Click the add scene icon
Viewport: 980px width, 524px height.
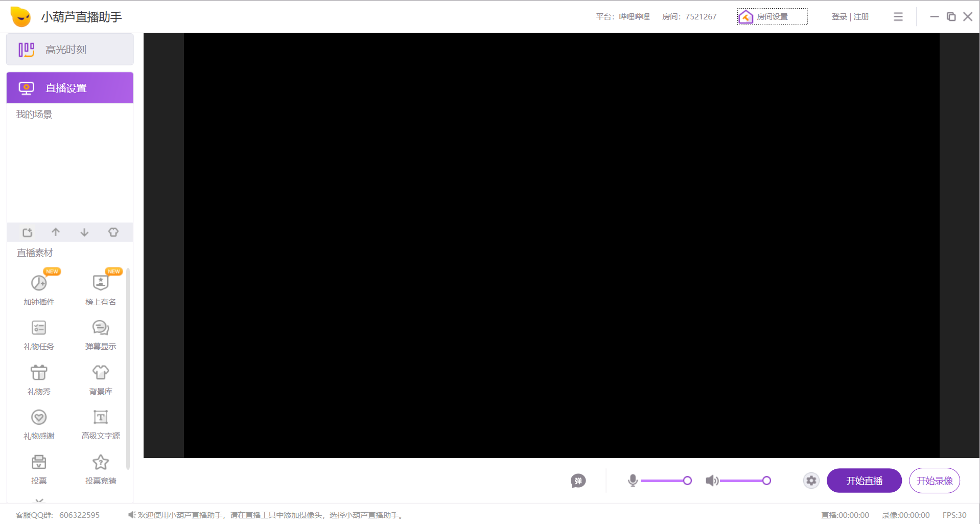(x=28, y=233)
